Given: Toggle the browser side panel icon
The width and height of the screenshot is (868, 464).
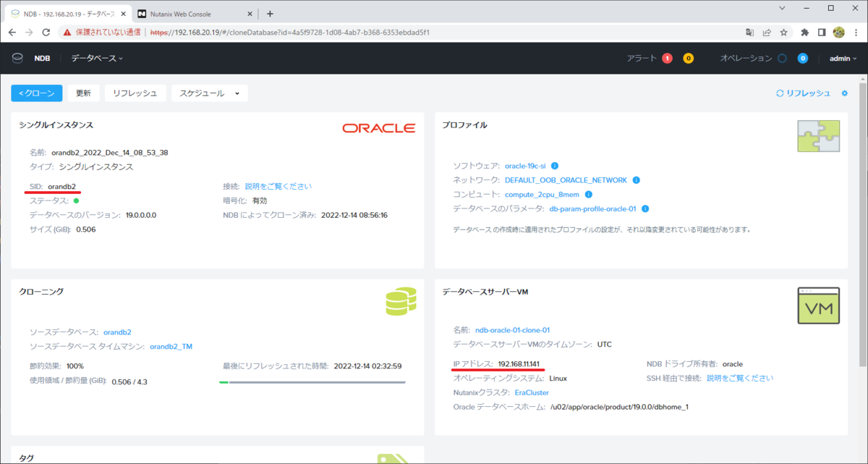Looking at the screenshot, I should tap(822, 33).
